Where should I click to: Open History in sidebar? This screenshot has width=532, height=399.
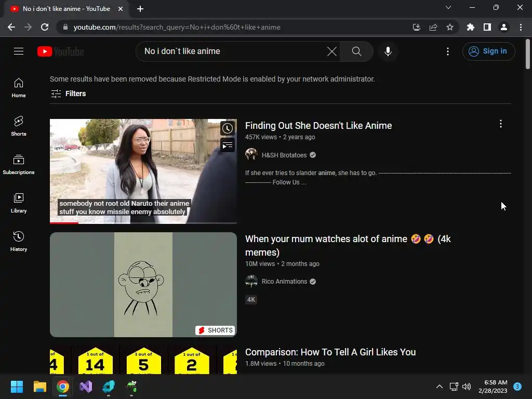[x=19, y=241]
